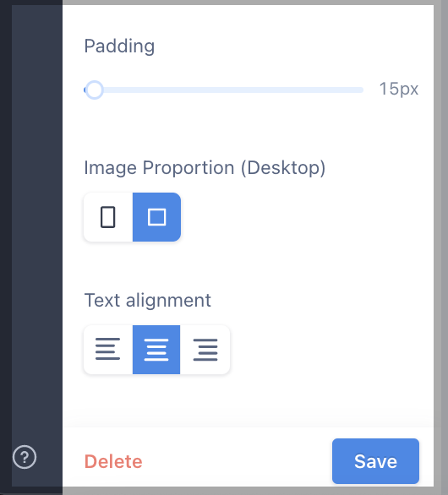
Task: Click the Image Proportion (Desktop) label
Action: click(205, 167)
